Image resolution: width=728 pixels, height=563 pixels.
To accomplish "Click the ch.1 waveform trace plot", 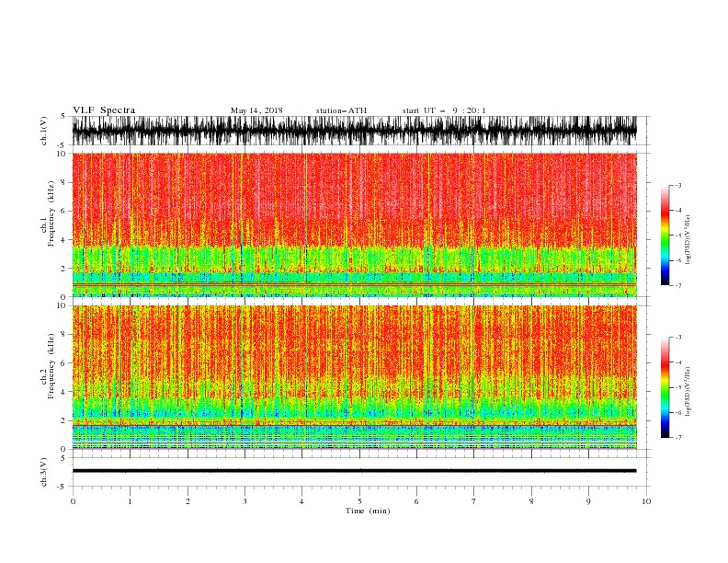I will point(354,131).
